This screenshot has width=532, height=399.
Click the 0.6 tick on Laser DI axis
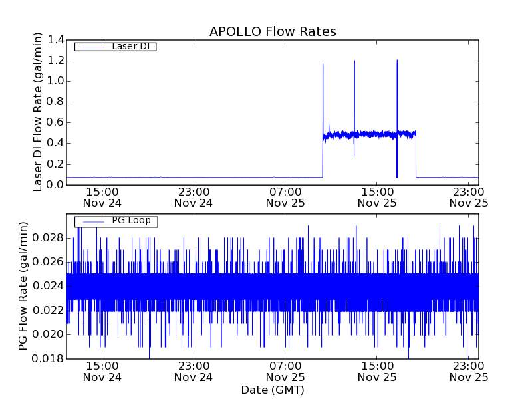[55, 123]
